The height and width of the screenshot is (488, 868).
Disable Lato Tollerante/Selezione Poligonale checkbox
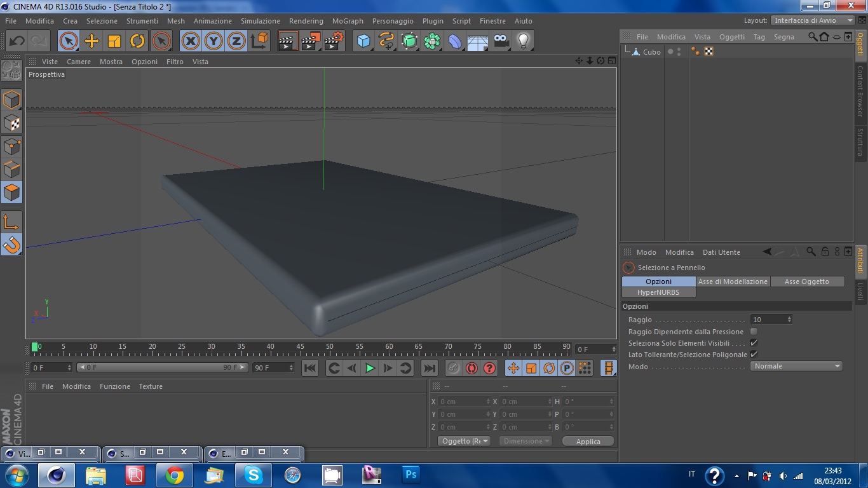pos(754,355)
